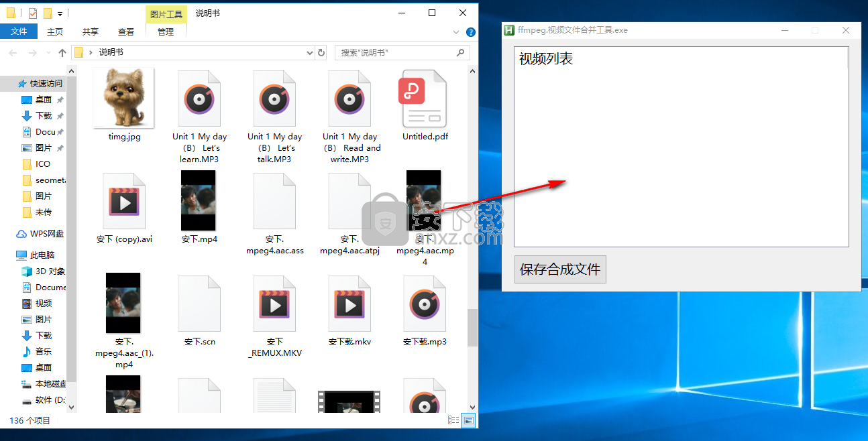Click the 保存合成文件 button

click(560, 269)
